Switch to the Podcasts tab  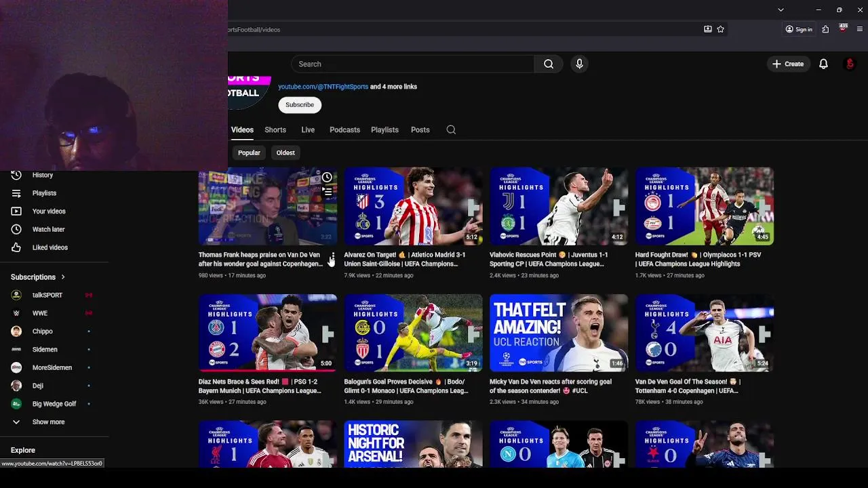(x=344, y=129)
